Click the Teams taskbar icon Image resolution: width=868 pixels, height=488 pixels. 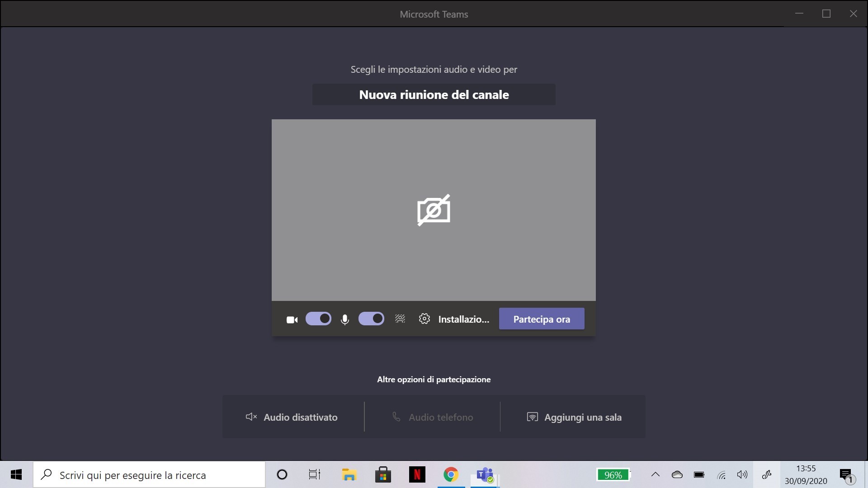point(485,474)
